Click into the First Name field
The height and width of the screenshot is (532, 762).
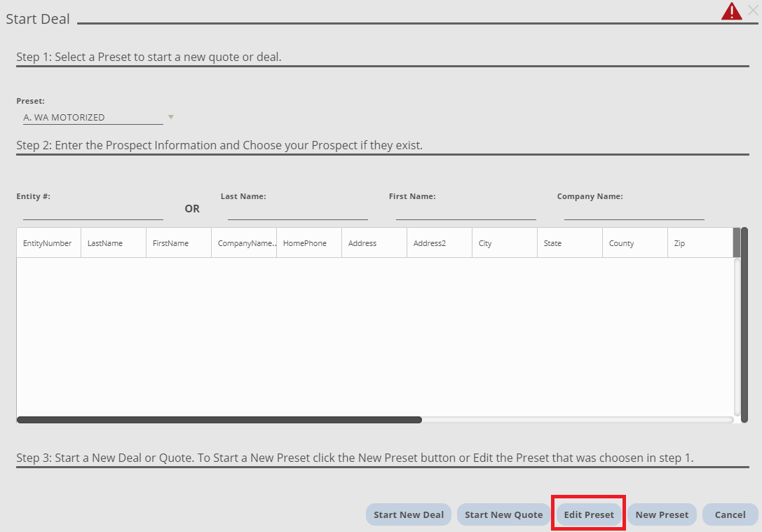pyautogui.click(x=465, y=211)
